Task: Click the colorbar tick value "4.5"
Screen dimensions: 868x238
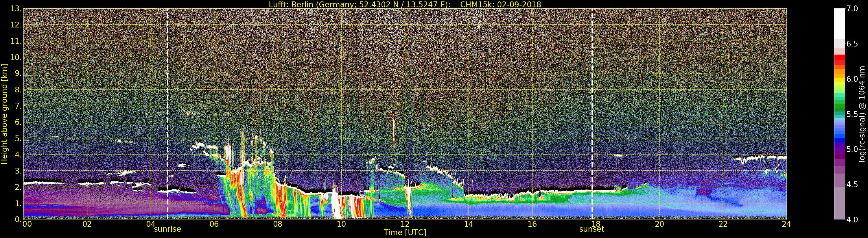Action: (x=852, y=185)
